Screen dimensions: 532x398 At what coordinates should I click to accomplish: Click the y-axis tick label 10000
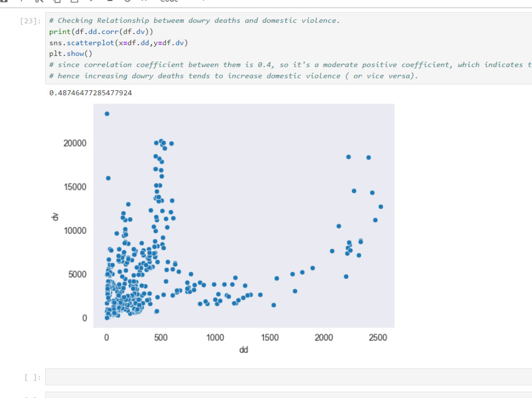pyautogui.click(x=75, y=231)
